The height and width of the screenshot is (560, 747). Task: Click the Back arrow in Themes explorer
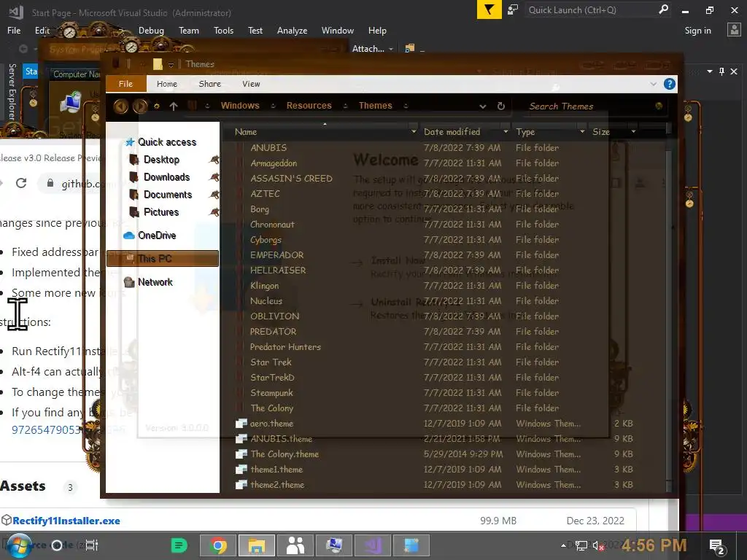pos(120,106)
